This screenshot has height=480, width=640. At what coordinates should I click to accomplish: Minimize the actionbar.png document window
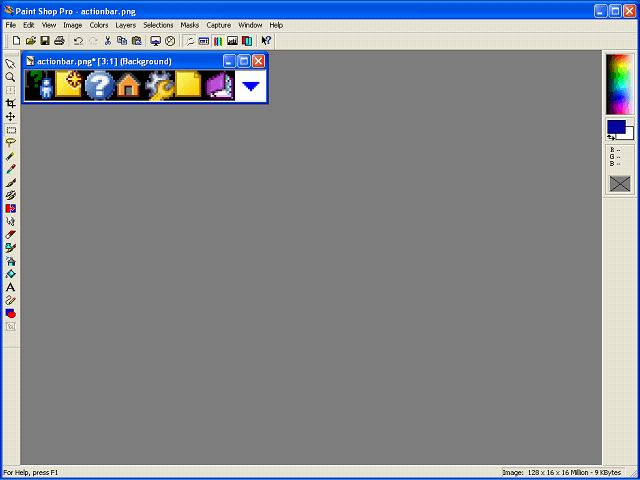point(229,62)
